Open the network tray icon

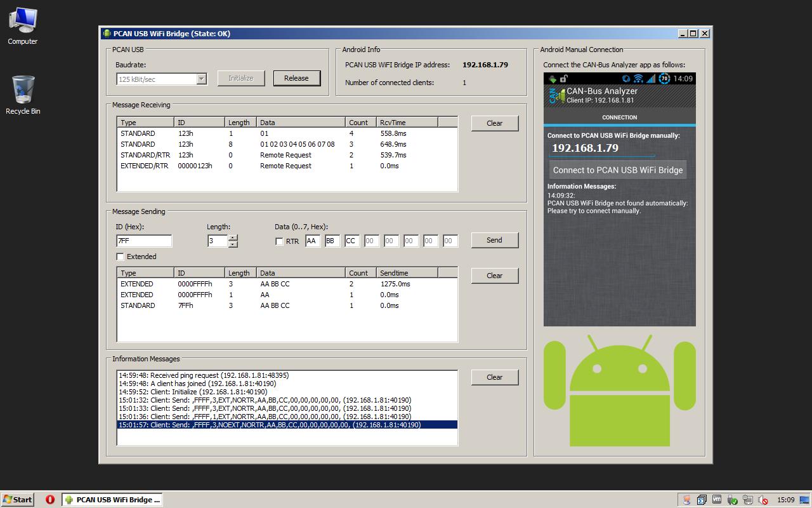748,500
